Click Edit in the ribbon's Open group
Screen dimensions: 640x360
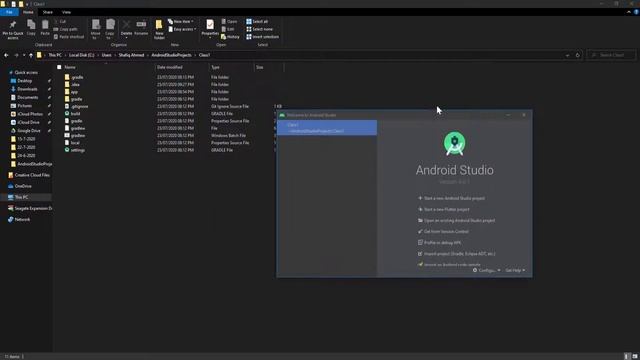click(228, 29)
